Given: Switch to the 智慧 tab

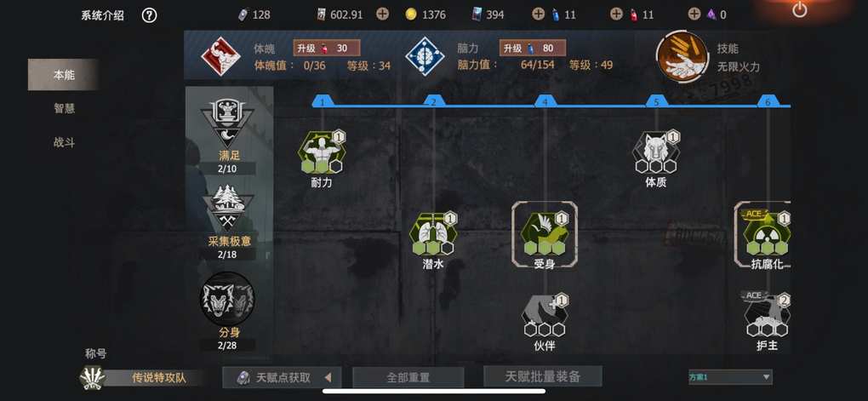Looking at the screenshot, I should pyautogui.click(x=64, y=109).
